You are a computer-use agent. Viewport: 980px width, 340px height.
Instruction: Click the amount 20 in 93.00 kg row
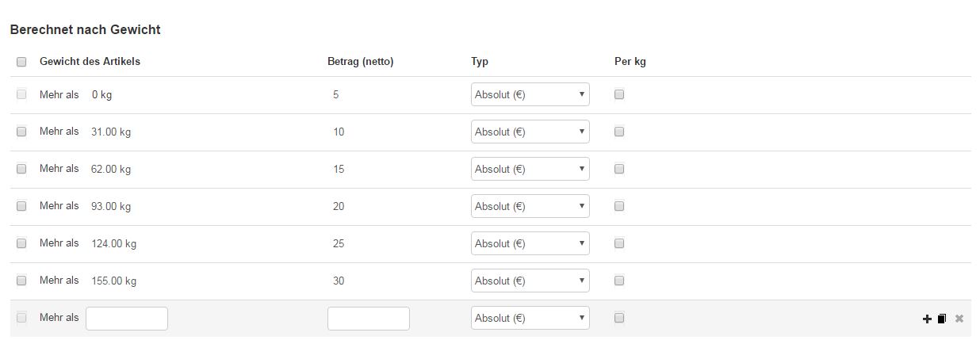[339, 206]
